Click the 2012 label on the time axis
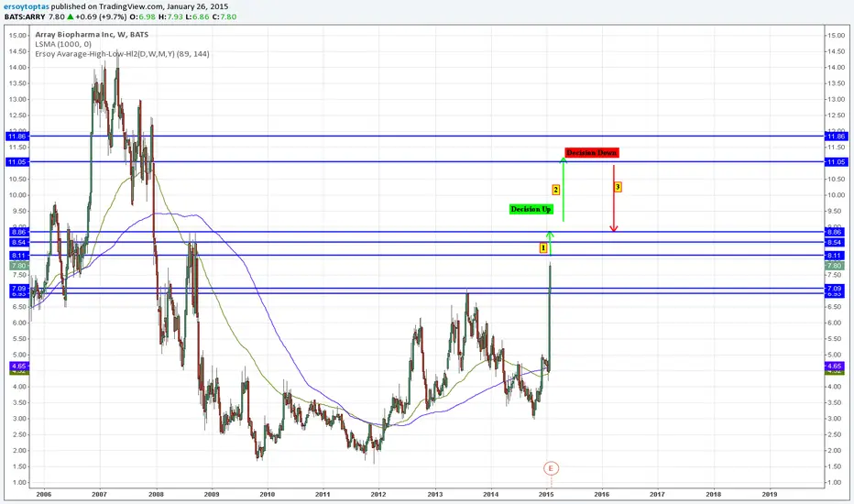 click(378, 494)
